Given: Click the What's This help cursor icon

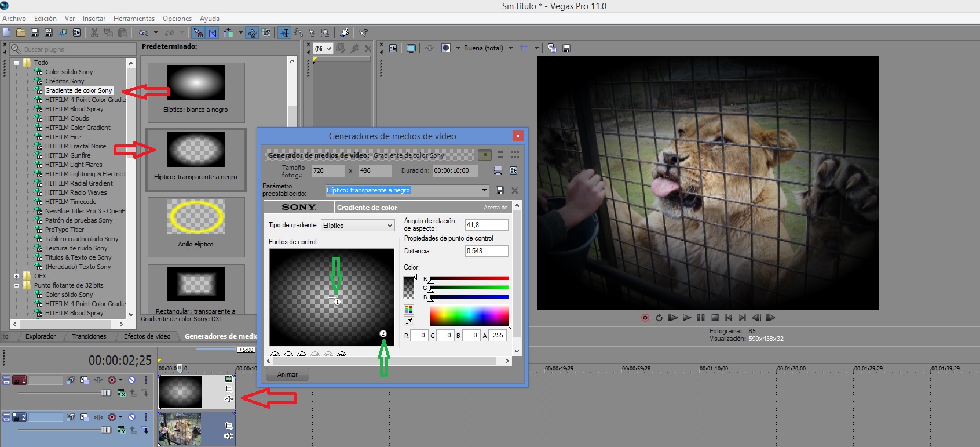Looking at the screenshot, I should 363,32.
